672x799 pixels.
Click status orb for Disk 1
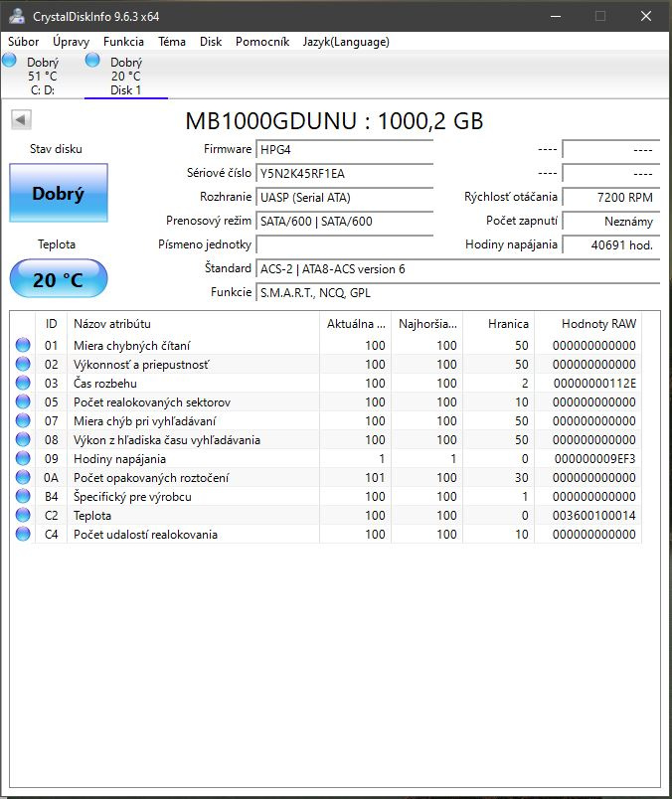[x=92, y=61]
